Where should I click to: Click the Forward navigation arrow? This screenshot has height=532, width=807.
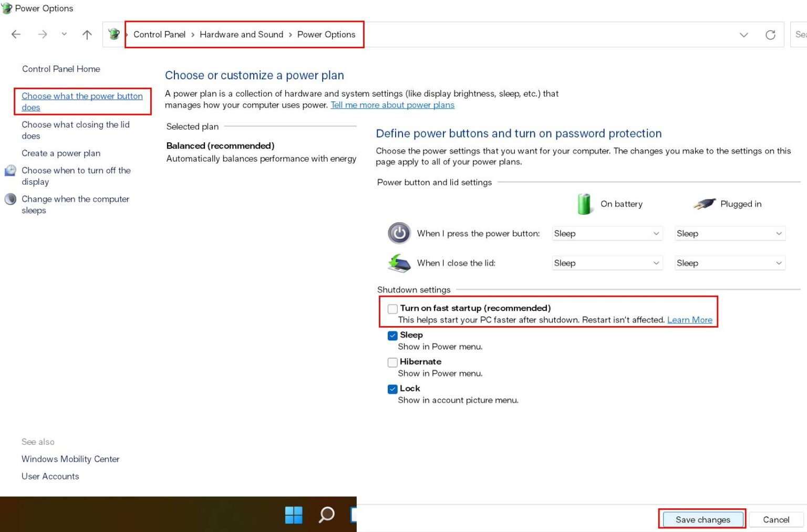[x=43, y=35]
